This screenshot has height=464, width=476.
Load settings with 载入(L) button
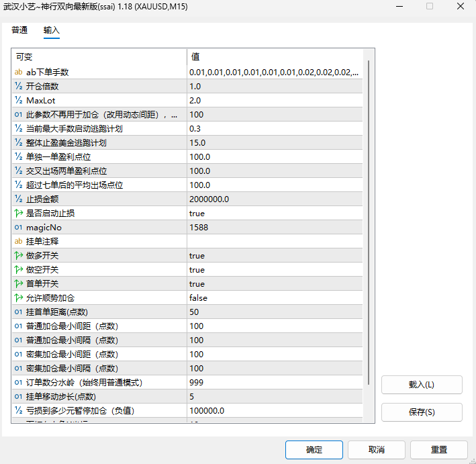pyautogui.click(x=422, y=385)
